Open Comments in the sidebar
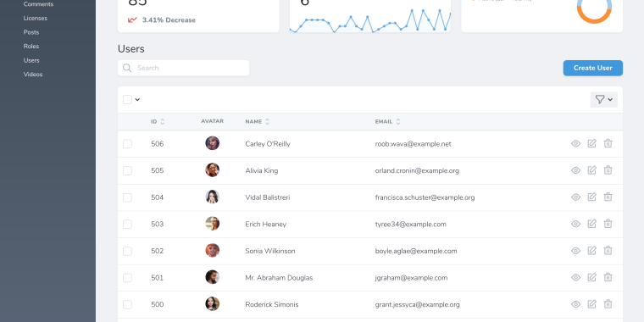Screen dimensions: 644x322 pos(38,4)
